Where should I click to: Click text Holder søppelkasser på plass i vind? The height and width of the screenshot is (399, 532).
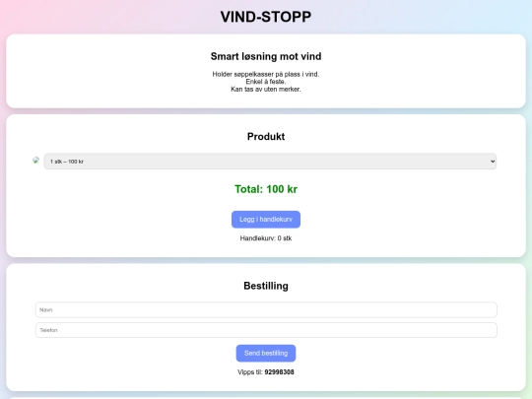tap(266, 74)
